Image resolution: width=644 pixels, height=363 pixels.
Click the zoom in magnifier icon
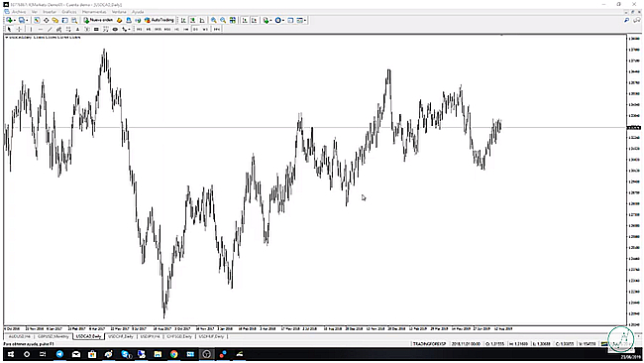point(214,20)
